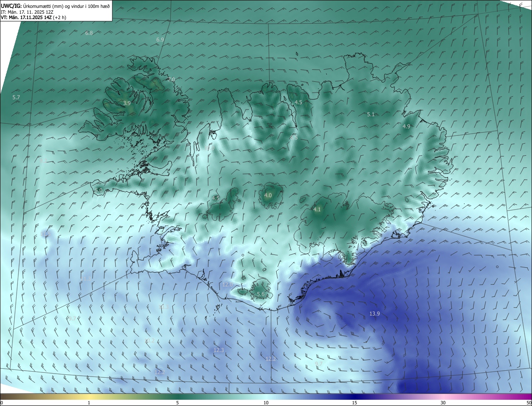532x406 pixels.
Task: Click the 13.9 value over the dark blue sea
Action: 374,313
